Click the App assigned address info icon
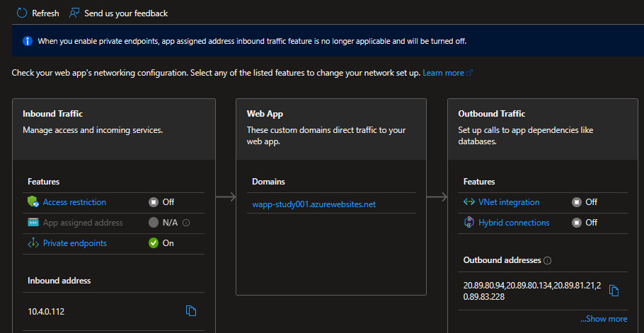This screenshot has height=333, width=644. [x=186, y=223]
